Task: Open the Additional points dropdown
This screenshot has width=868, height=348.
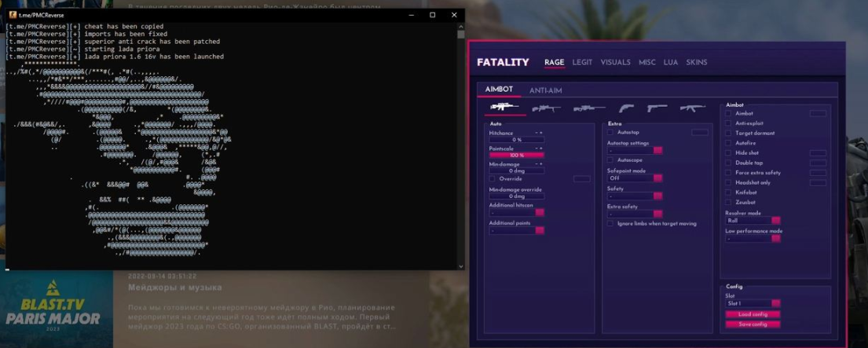Action: click(x=517, y=230)
